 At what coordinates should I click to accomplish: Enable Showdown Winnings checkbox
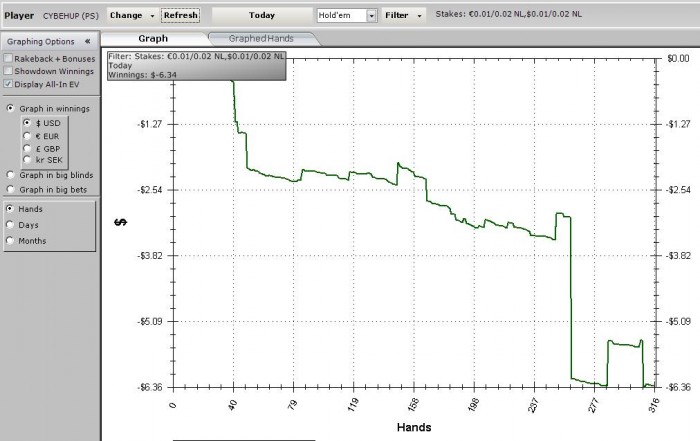[8, 71]
